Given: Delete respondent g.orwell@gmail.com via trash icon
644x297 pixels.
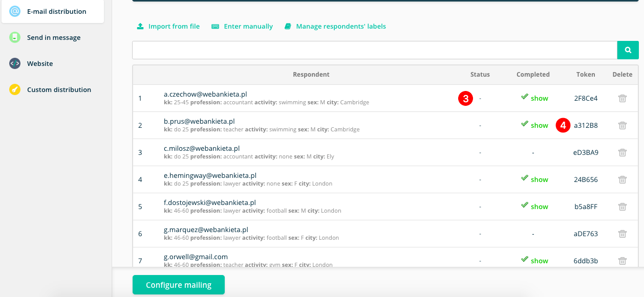Looking at the screenshot, I should [622, 261].
